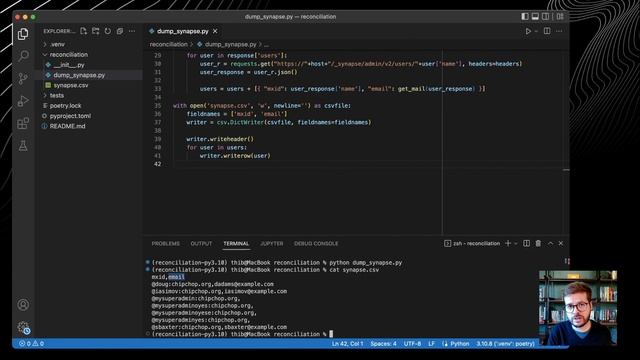Open the new terminal launch profile dropdown
Image resolution: width=640 pixels, height=360 pixels.
click(x=516, y=243)
